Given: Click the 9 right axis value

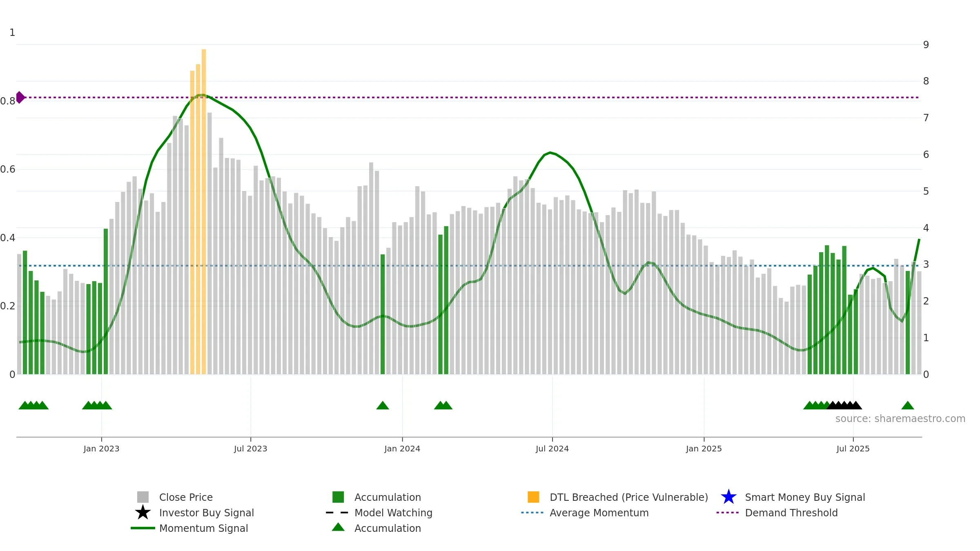Looking at the screenshot, I should point(926,44).
